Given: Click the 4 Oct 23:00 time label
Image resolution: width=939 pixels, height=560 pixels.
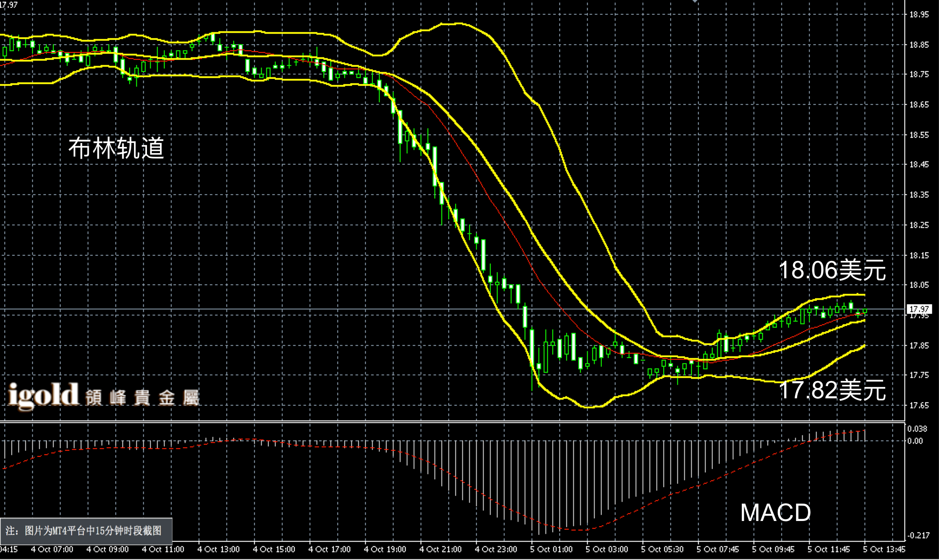Looking at the screenshot, I should click(496, 550).
